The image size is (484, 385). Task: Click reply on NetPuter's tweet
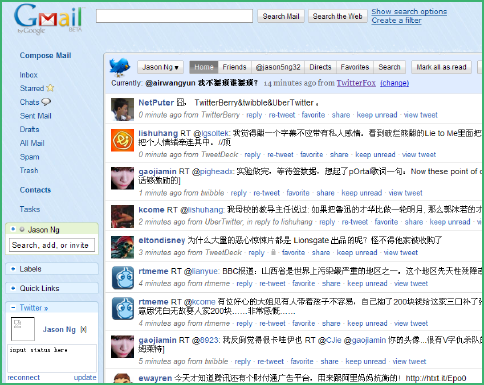pyautogui.click(x=254, y=115)
